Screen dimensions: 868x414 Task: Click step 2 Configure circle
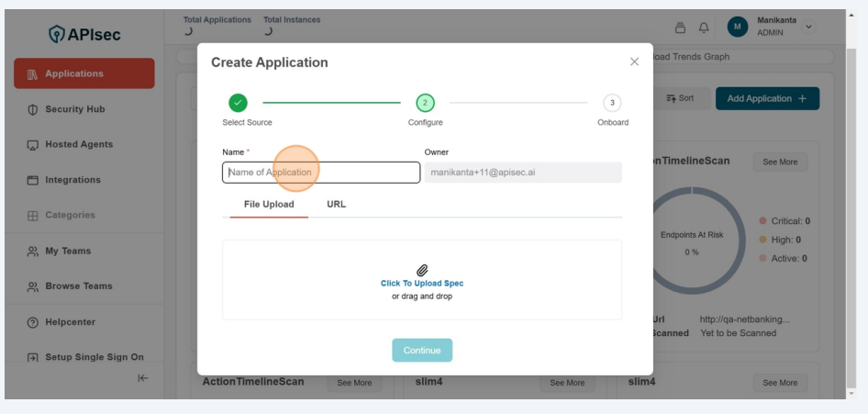(425, 103)
